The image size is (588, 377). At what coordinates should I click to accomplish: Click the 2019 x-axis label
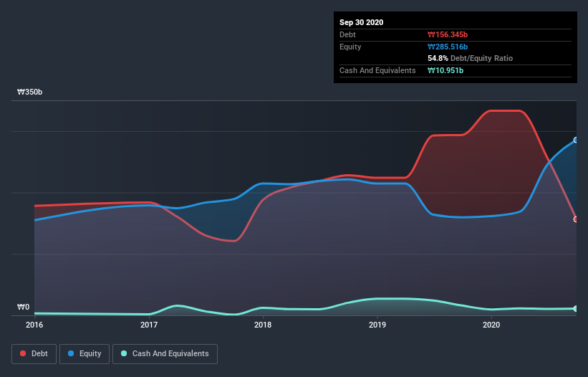click(377, 325)
